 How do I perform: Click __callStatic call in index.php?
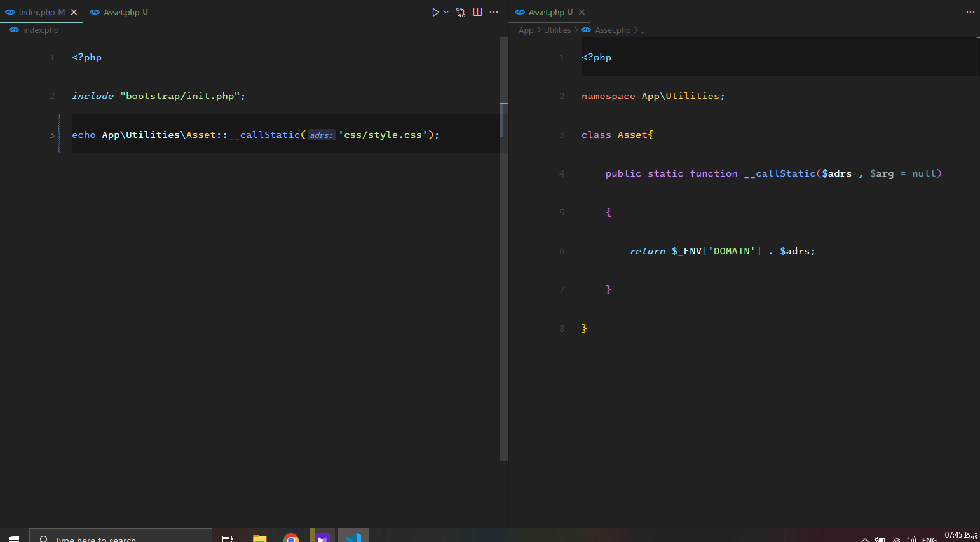(x=264, y=135)
